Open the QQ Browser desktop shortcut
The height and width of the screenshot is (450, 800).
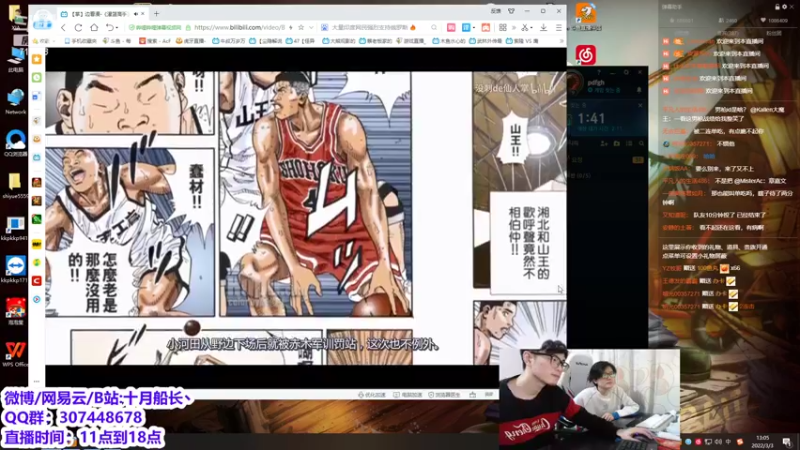15,143
